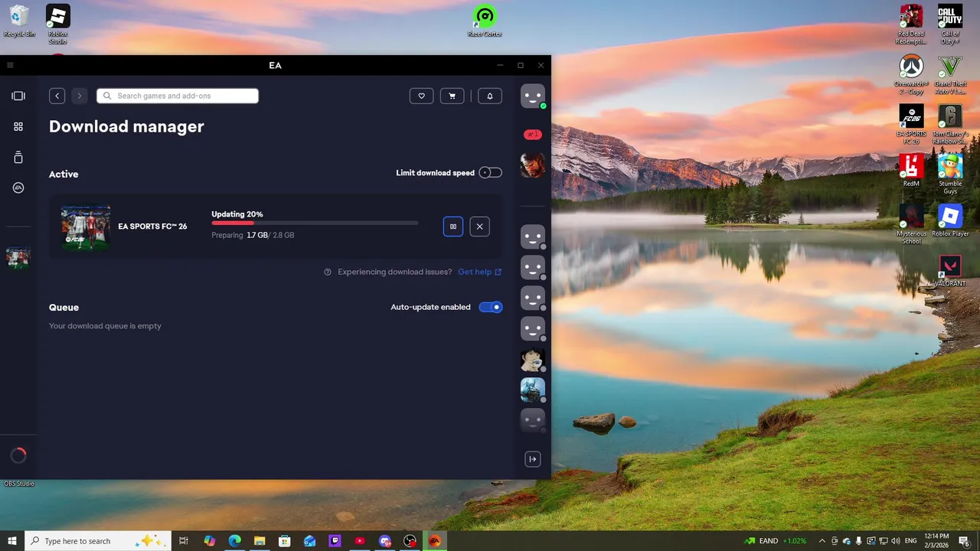Click the EA SPORTS FC™ 26 title text
Screen dimensions: 980x551
(152, 227)
